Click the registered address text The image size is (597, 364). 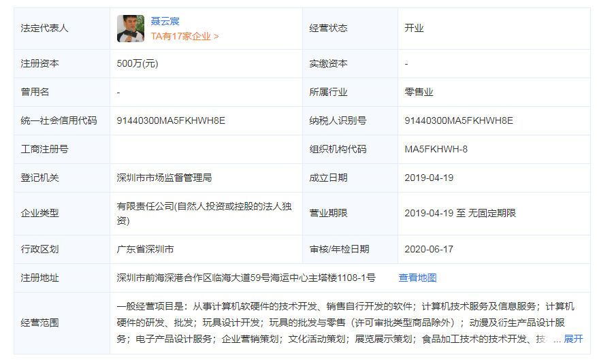coord(246,278)
